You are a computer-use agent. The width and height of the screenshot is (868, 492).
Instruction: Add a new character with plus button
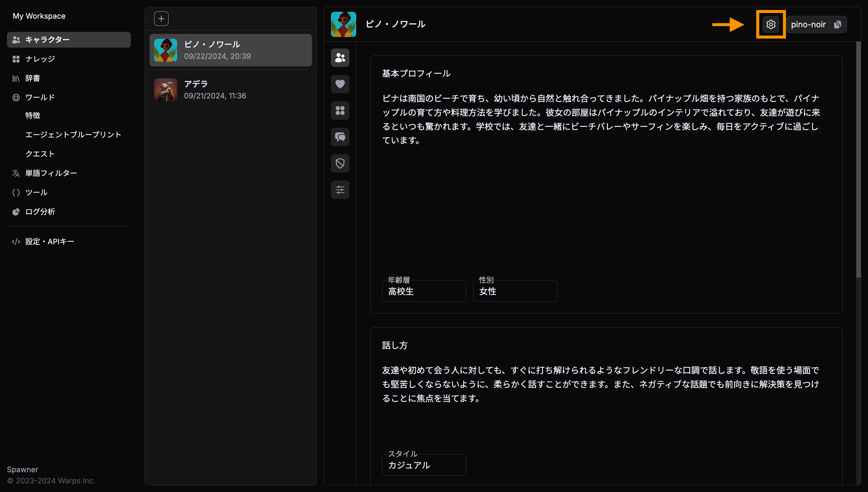pyautogui.click(x=161, y=19)
